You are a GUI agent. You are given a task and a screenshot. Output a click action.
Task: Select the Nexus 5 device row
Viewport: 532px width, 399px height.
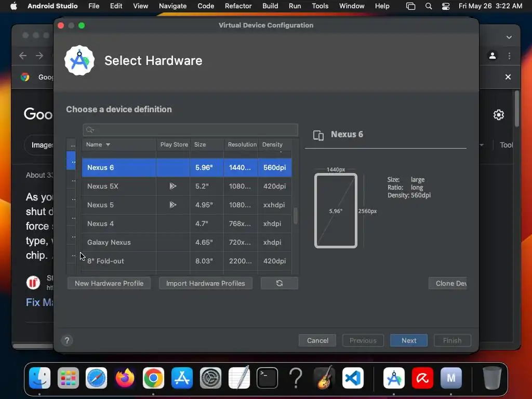click(187, 205)
